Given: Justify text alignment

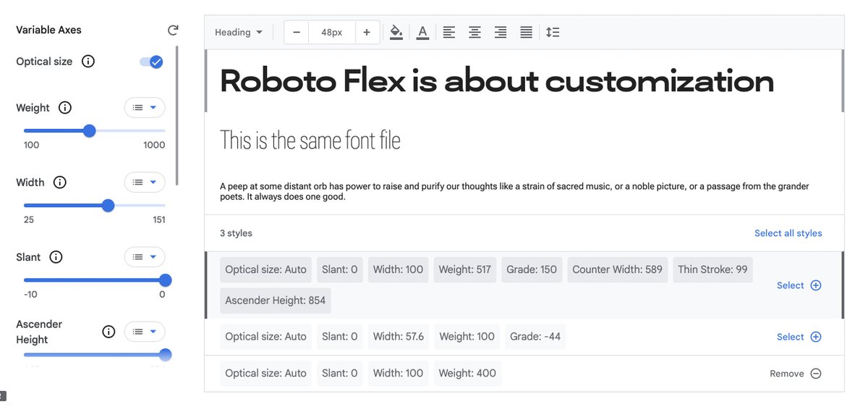Looking at the screenshot, I should point(527,33).
